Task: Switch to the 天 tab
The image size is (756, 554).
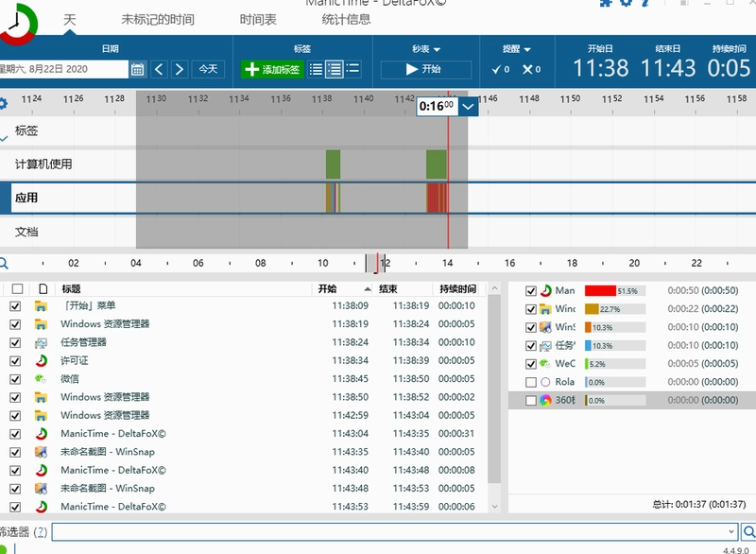Action: [69, 20]
